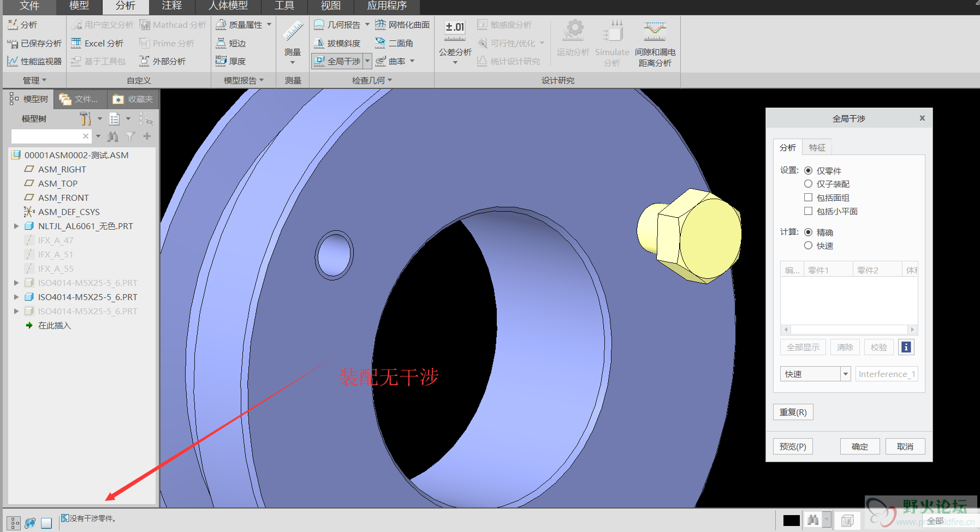
Task: Select 精确 exact computation
Action: point(808,232)
